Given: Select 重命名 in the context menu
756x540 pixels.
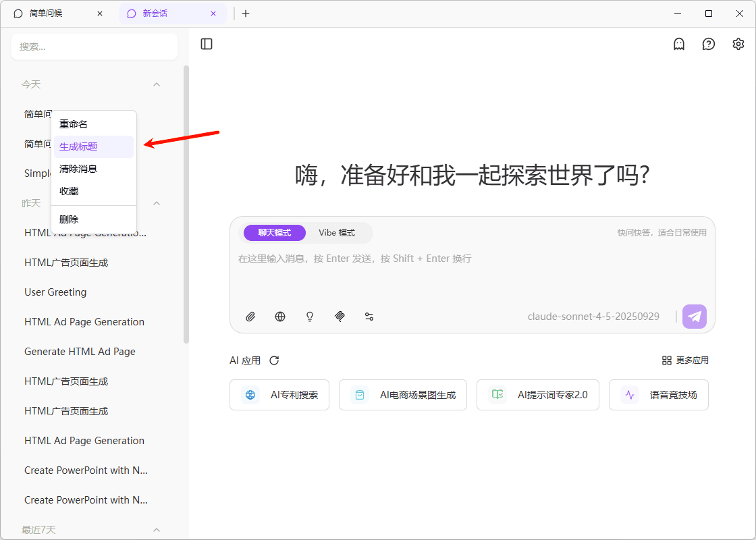Looking at the screenshot, I should tap(94, 124).
